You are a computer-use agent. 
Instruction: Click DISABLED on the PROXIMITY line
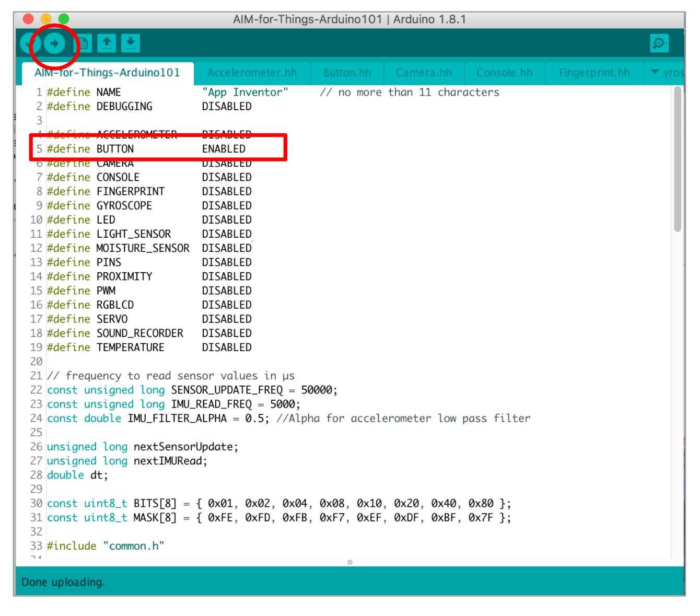coord(227,276)
